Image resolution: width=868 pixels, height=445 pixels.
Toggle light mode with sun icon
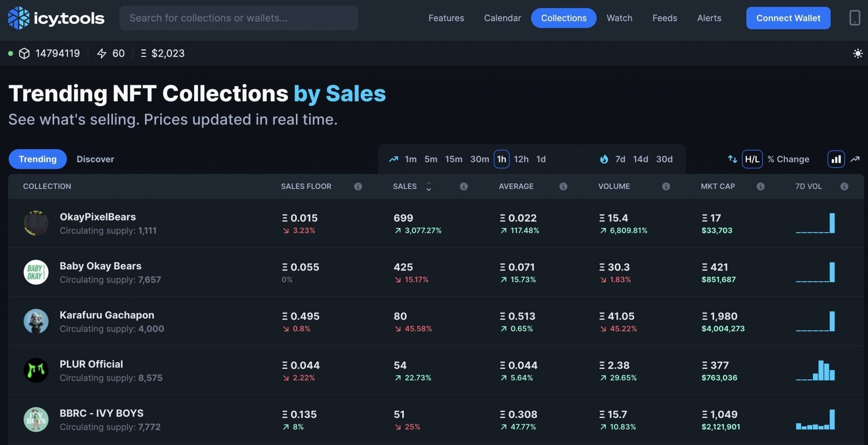point(857,53)
